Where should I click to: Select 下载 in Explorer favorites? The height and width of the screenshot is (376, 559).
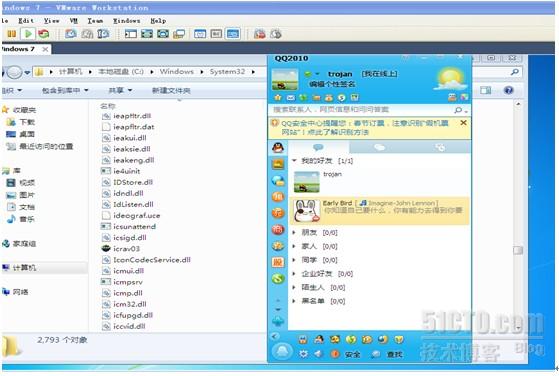(27, 122)
